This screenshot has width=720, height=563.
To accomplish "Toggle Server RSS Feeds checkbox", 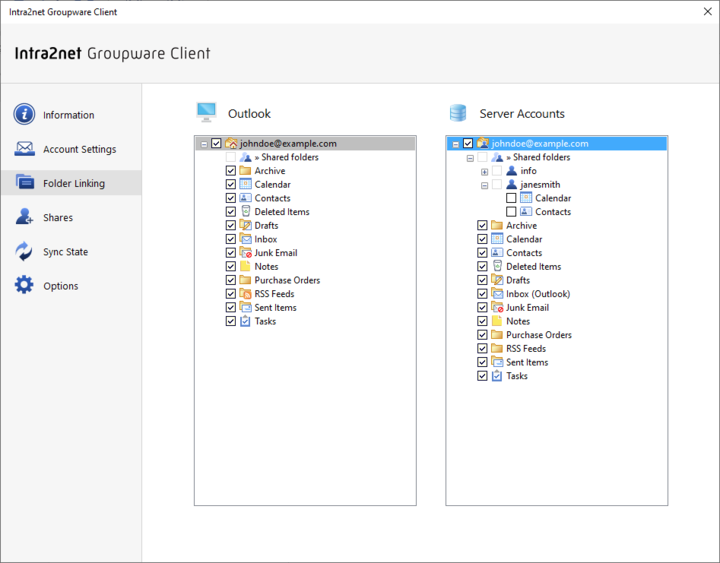I will click(482, 349).
